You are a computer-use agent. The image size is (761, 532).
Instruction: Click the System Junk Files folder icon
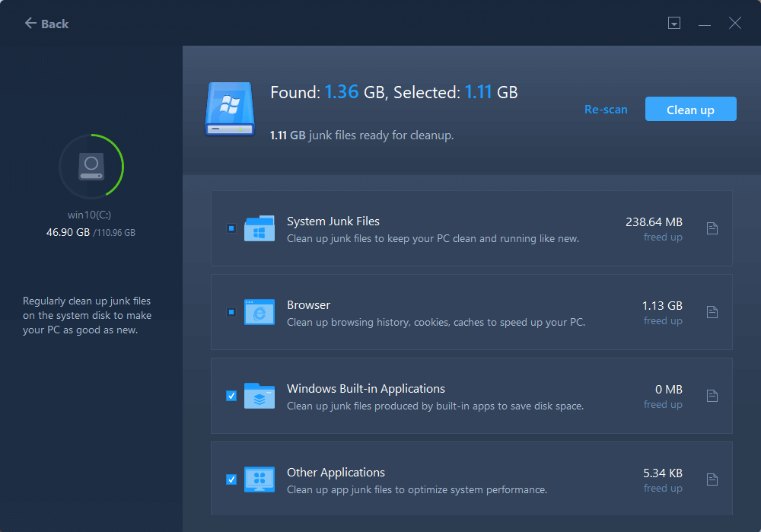[x=260, y=228]
